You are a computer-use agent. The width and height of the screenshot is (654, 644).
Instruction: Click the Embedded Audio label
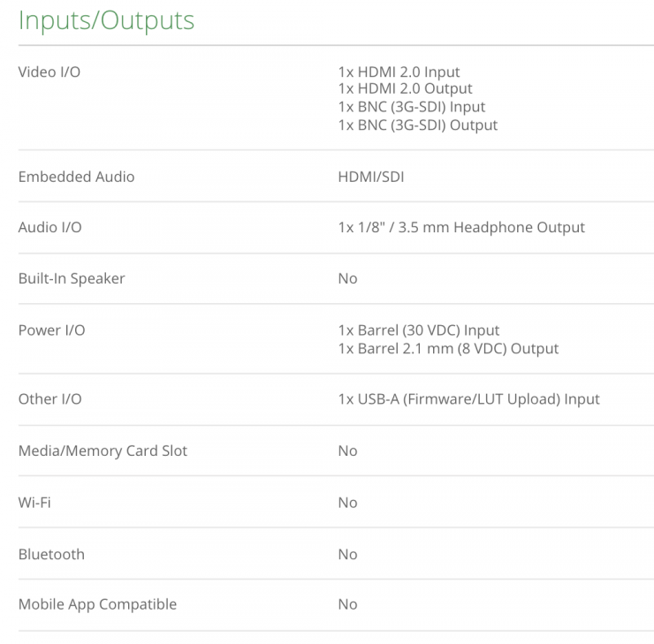coord(76,177)
